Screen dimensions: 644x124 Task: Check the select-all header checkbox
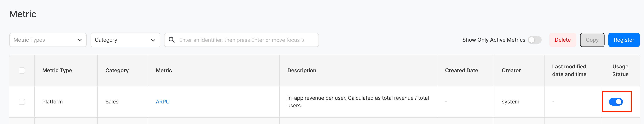[22, 70]
